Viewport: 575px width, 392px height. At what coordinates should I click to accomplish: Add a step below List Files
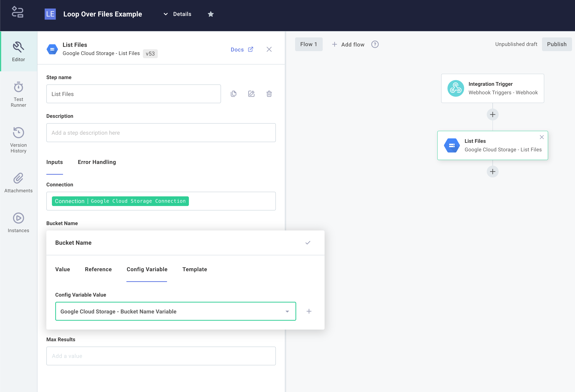(493, 172)
